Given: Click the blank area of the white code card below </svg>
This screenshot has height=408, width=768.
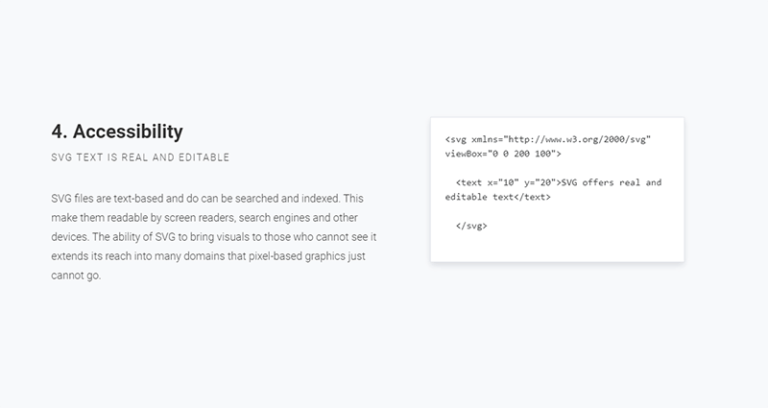Looking at the screenshot, I should 557,246.
